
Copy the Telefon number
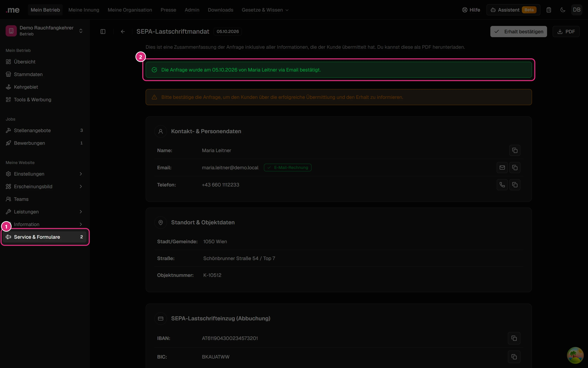515,185
